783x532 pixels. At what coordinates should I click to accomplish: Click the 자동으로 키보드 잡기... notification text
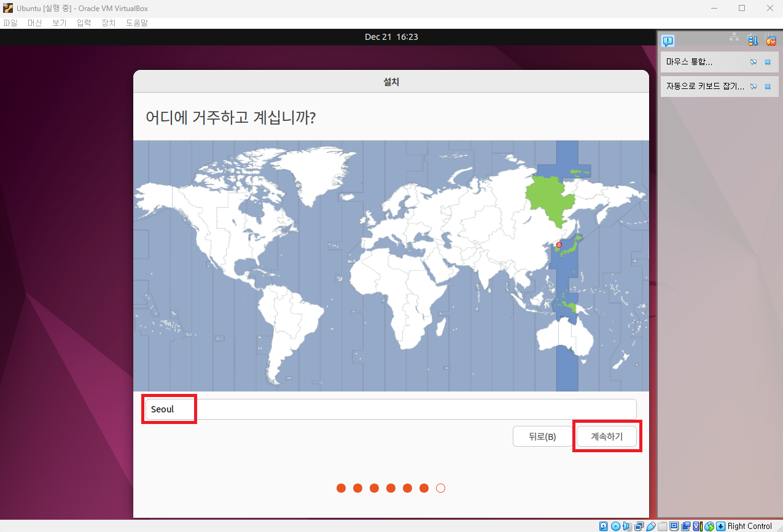tap(705, 87)
